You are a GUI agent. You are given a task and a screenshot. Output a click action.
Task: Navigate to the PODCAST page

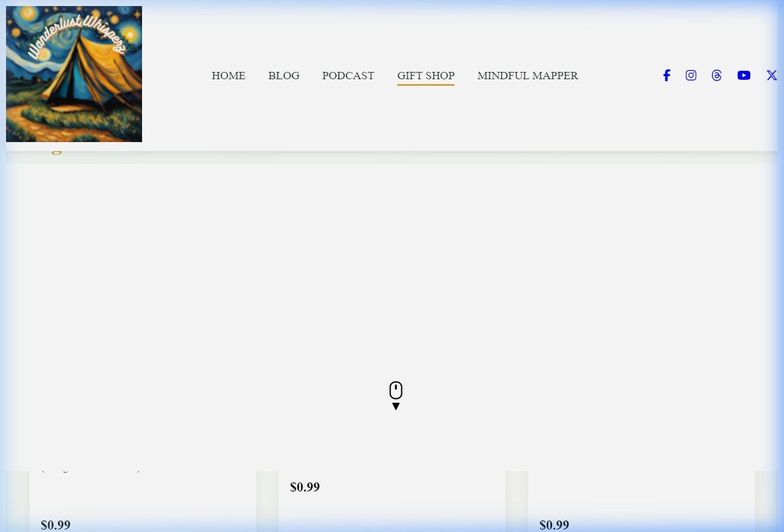(348, 76)
